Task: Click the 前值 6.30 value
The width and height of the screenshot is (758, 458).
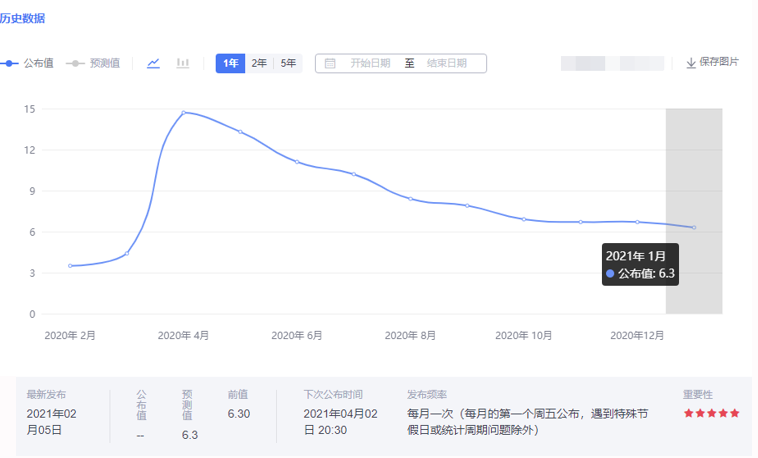Action: tap(239, 414)
